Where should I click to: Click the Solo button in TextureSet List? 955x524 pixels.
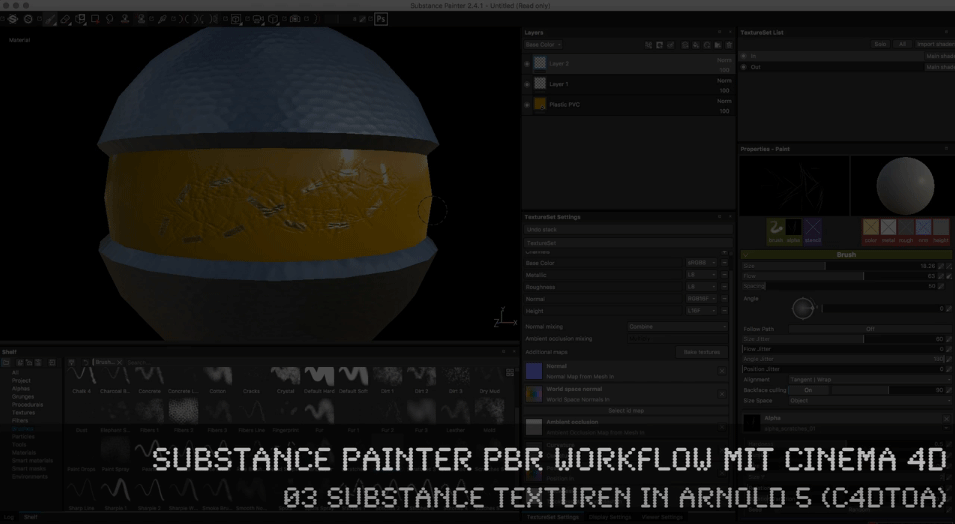880,44
